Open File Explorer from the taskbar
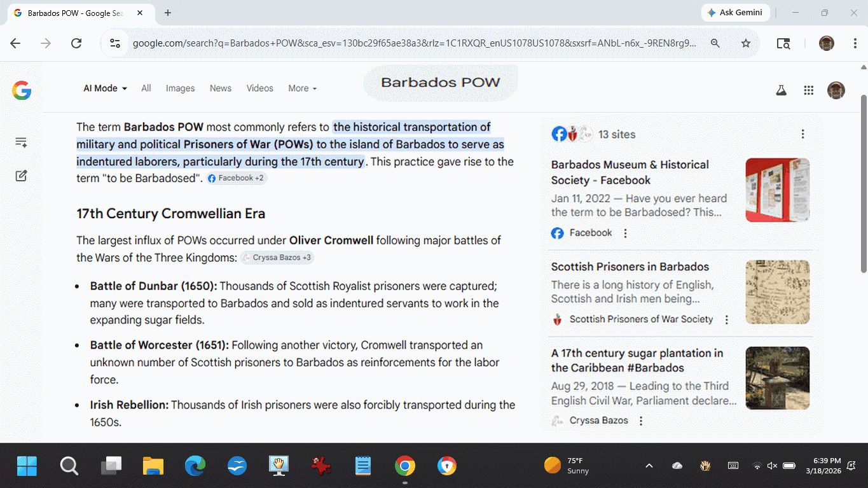Image resolution: width=868 pixels, height=488 pixels. pyautogui.click(x=153, y=466)
